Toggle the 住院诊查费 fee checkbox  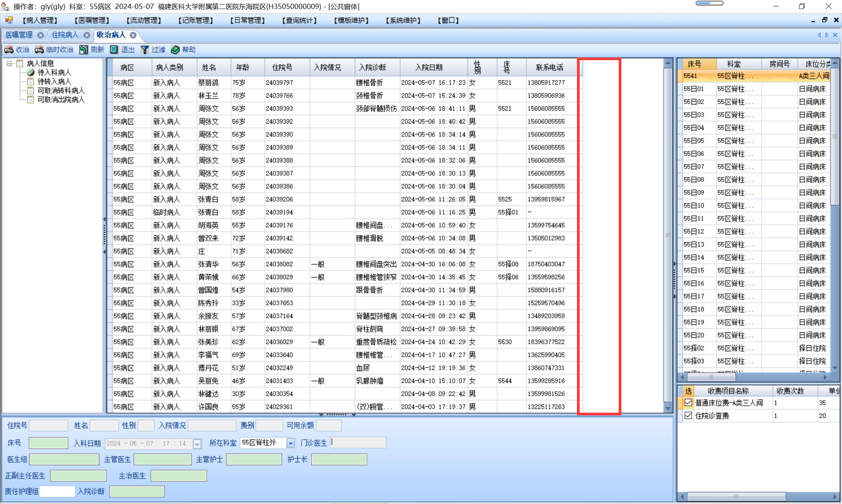688,416
